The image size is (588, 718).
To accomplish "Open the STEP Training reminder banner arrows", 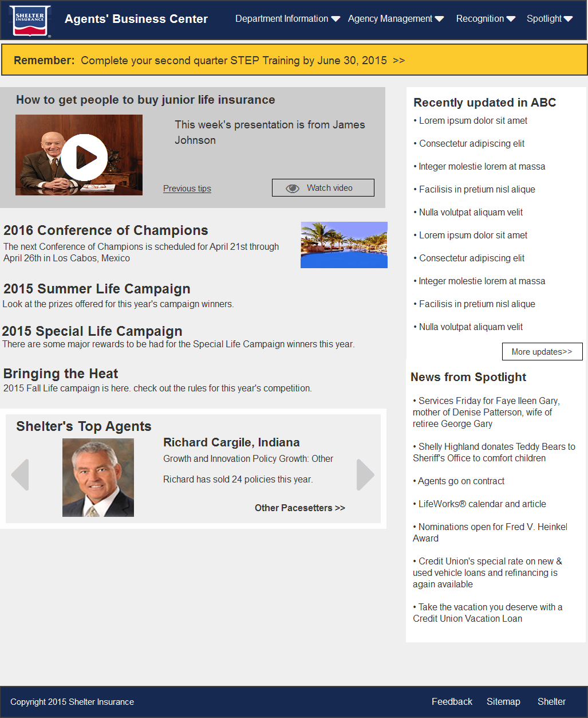I will pos(399,61).
